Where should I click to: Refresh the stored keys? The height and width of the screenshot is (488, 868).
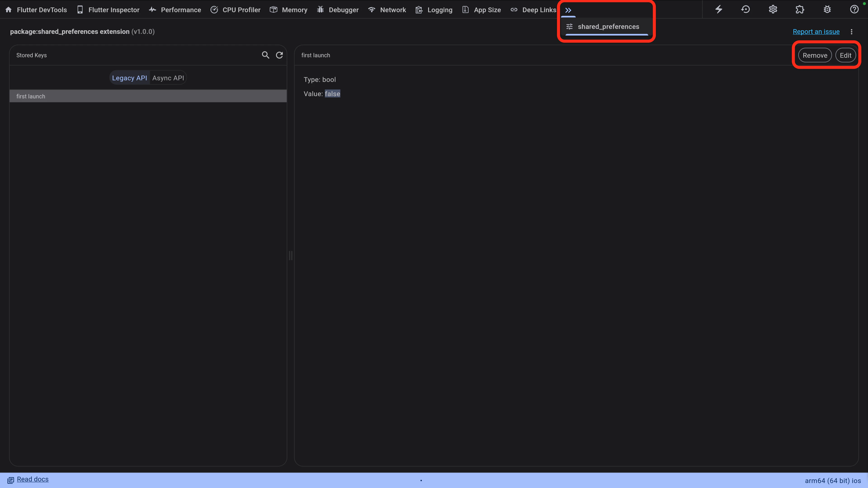coord(279,55)
